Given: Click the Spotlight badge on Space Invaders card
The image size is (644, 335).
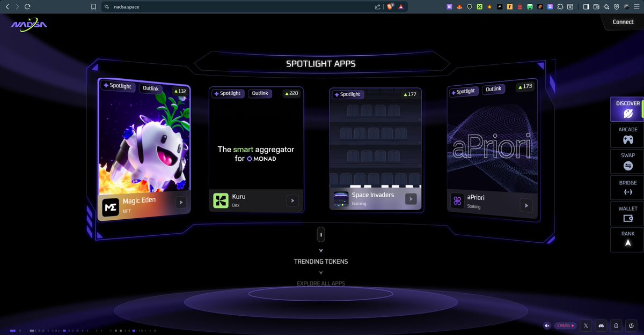Looking at the screenshot, I should point(347,94).
